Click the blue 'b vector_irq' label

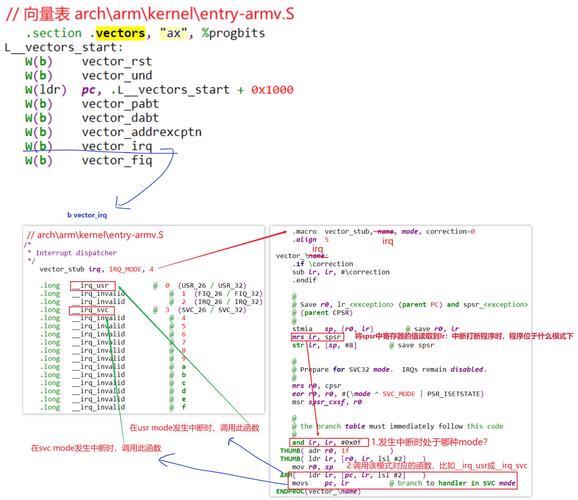pyautogui.click(x=87, y=215)
